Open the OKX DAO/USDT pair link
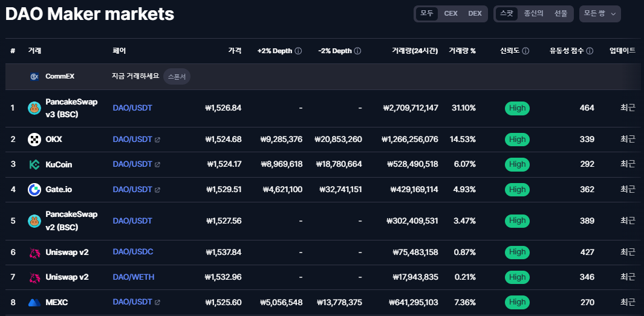644x316 pixels. (x=132, y=140)
